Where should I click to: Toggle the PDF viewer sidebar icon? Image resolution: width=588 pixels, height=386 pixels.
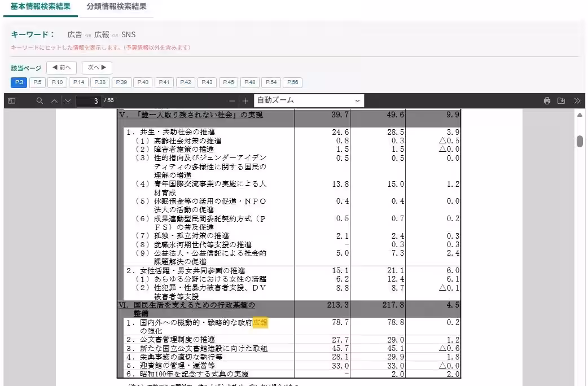12,100
